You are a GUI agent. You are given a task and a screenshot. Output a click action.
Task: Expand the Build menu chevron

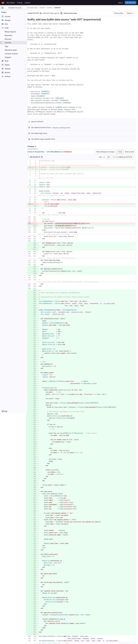coord(25,61)
